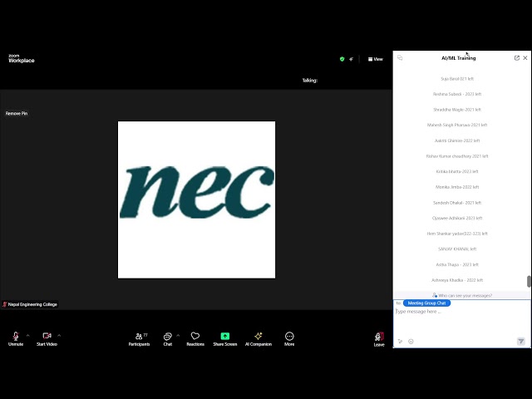Click the 'Reshma Subedi - 2023 left' message
The image size is (532, 399).
[457, 94]
